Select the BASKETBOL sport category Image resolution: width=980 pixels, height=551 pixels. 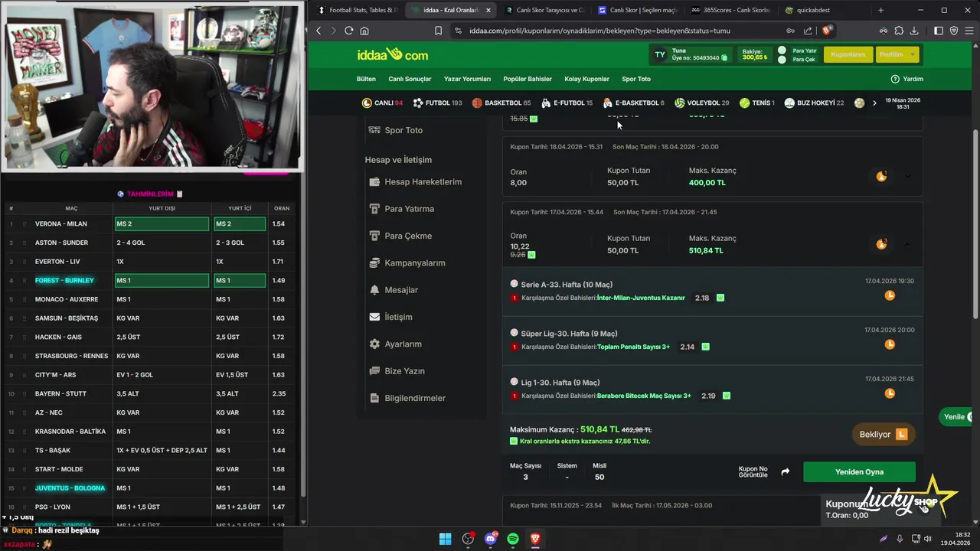[501, 103]
